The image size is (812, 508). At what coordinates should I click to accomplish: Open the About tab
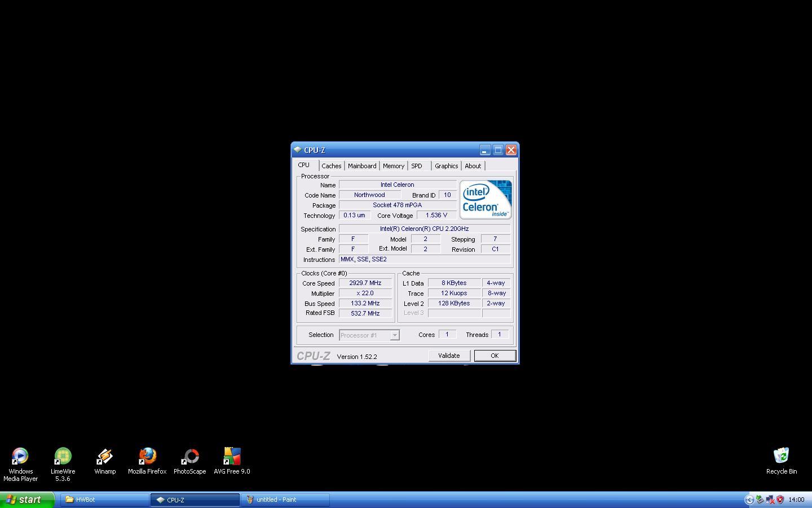(x=473, y=166)
